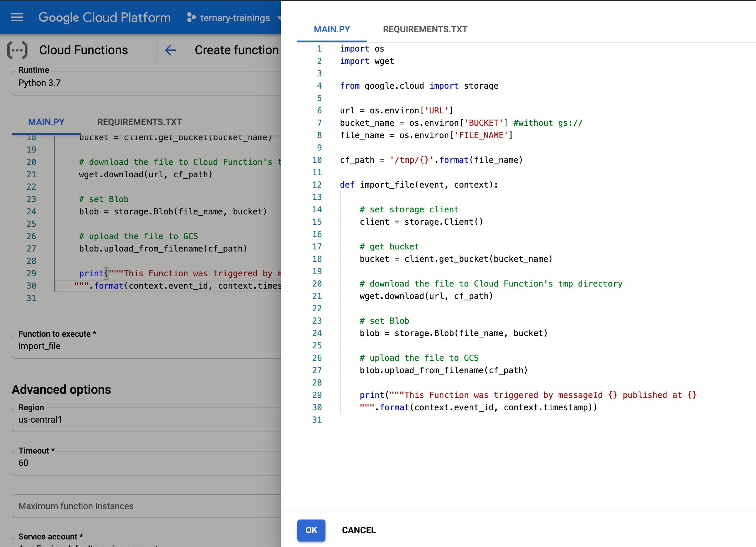Click line 12 def import_file in editor
This screenshot has height=547, width=756.
point(419,185)
